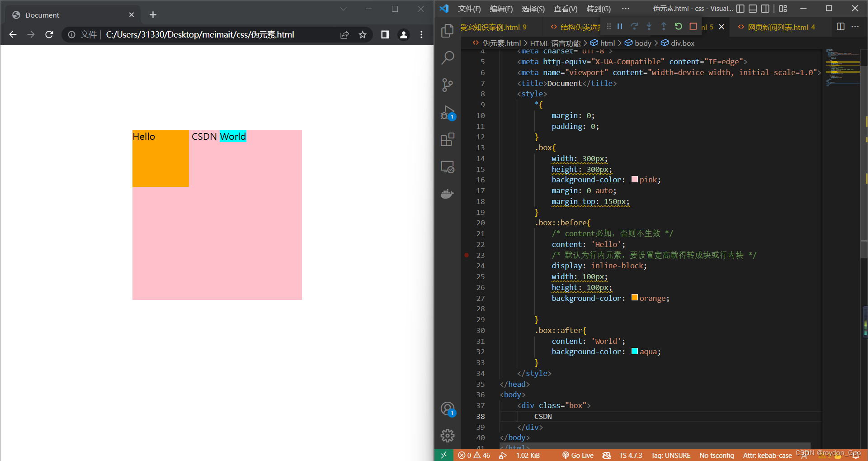Click the editor minimap

842,68
